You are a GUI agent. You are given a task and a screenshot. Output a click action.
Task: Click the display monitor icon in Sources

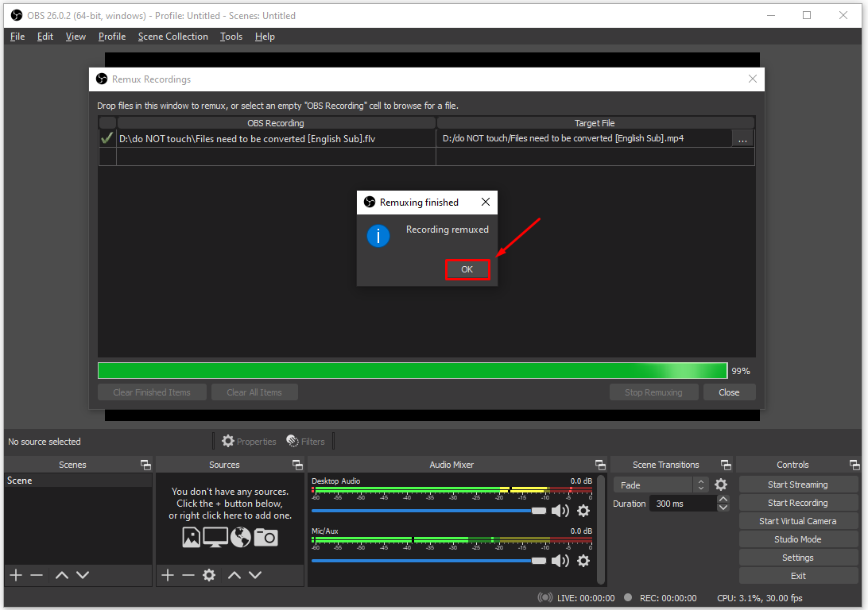pos(215,538)
